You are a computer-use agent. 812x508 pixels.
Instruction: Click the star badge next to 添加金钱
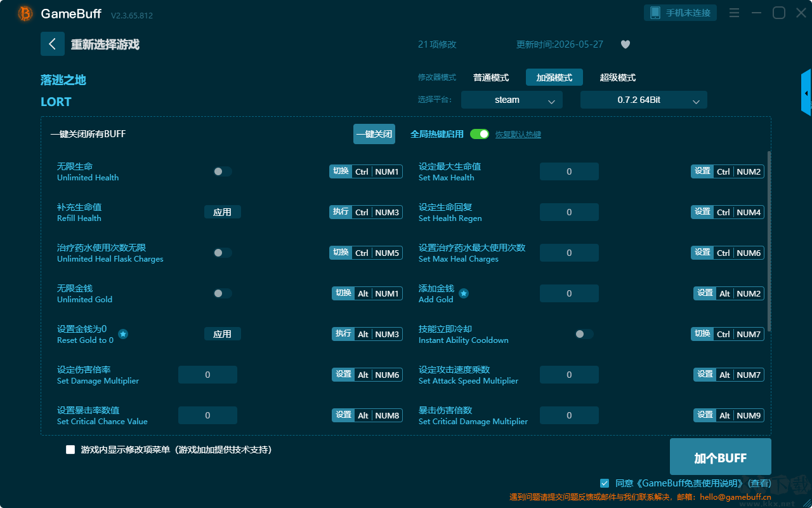coord(464,293)
